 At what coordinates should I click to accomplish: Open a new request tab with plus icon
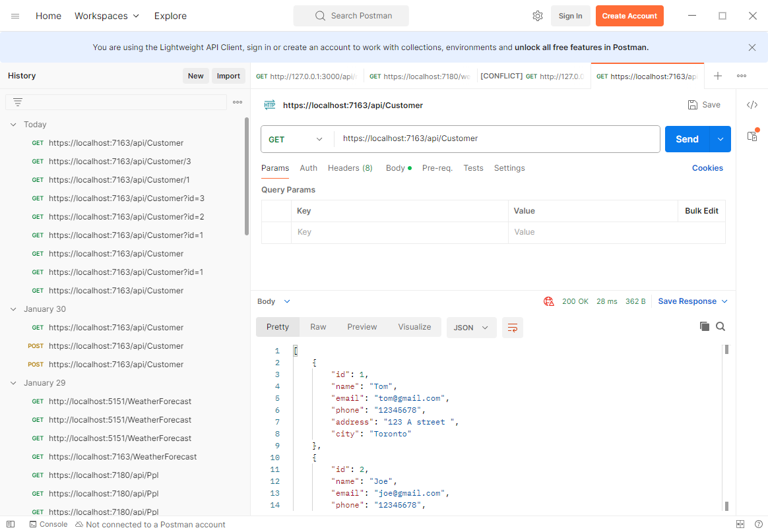(x=718, y=76)
